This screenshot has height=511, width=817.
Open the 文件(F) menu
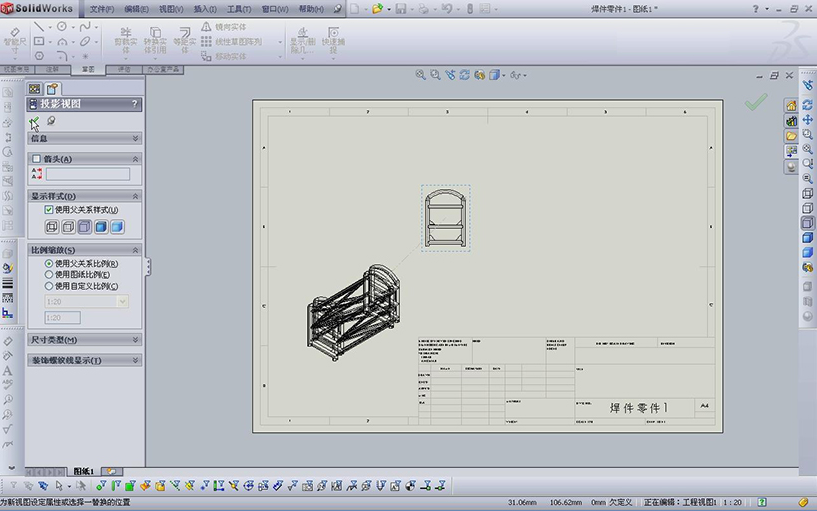[102, 9]
